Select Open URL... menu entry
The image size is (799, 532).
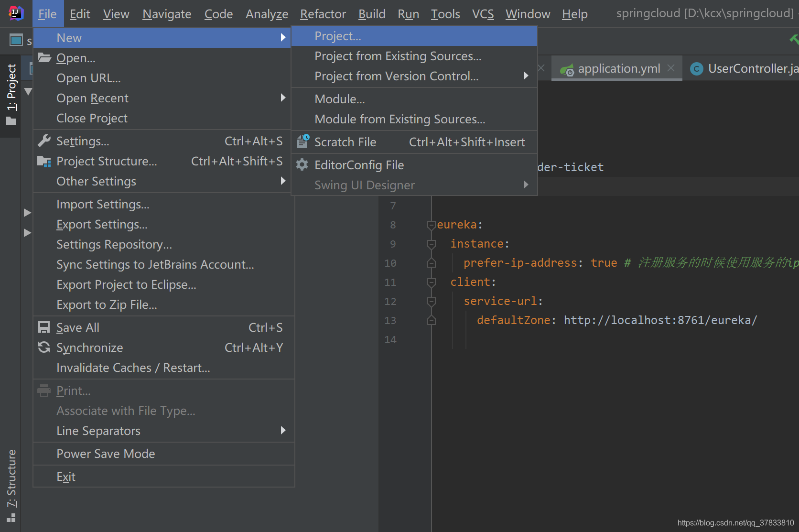[162, 78]
